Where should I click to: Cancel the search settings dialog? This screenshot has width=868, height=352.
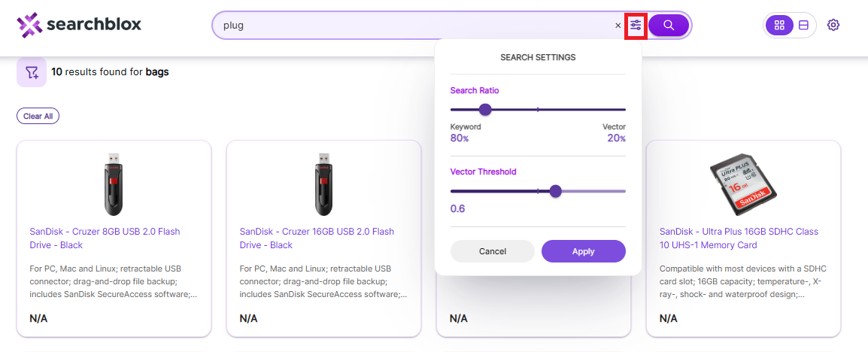tap(493, 251)
